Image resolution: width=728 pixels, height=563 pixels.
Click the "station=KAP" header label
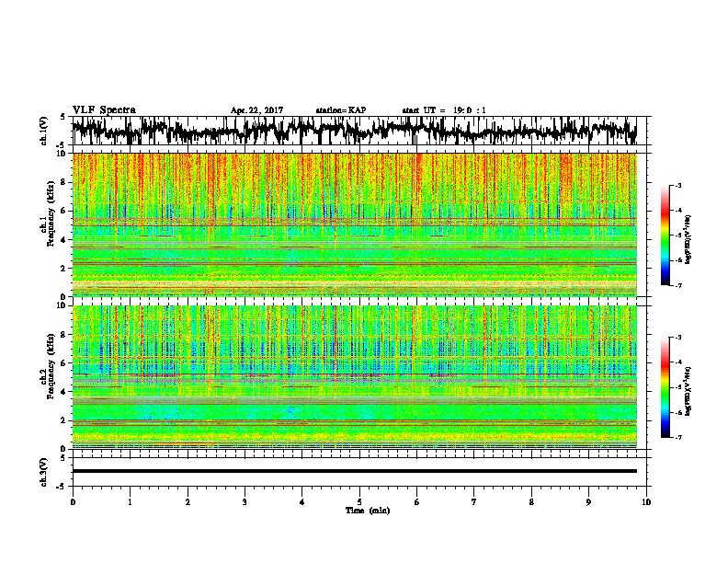[x=341, y=110]
